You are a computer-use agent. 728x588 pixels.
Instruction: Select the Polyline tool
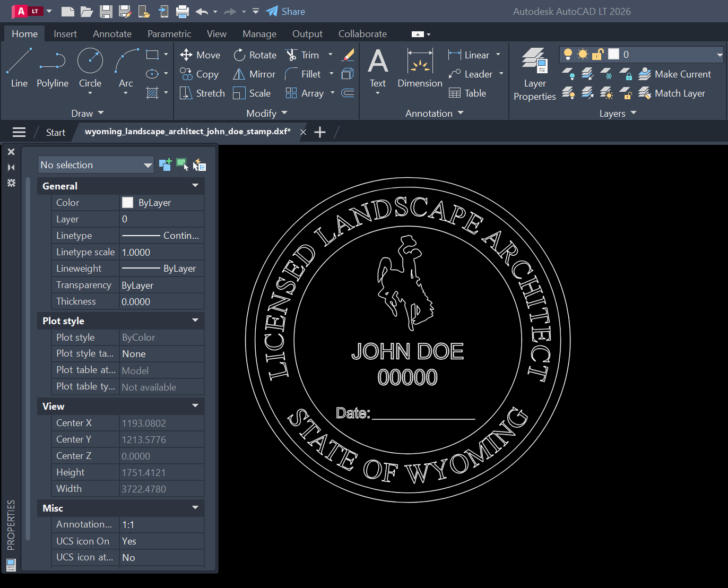pos(53,68)
